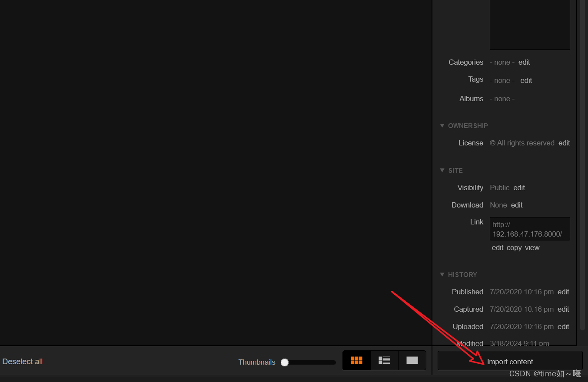Click the Albums none value
The height and width of the screenshot is (382, 588).
(x=502, y=99)
